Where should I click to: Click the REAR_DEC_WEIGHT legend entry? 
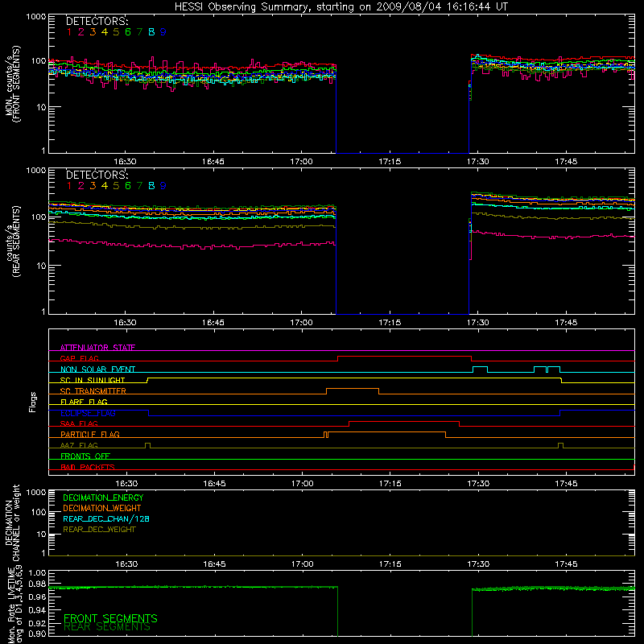pos(99,530)
